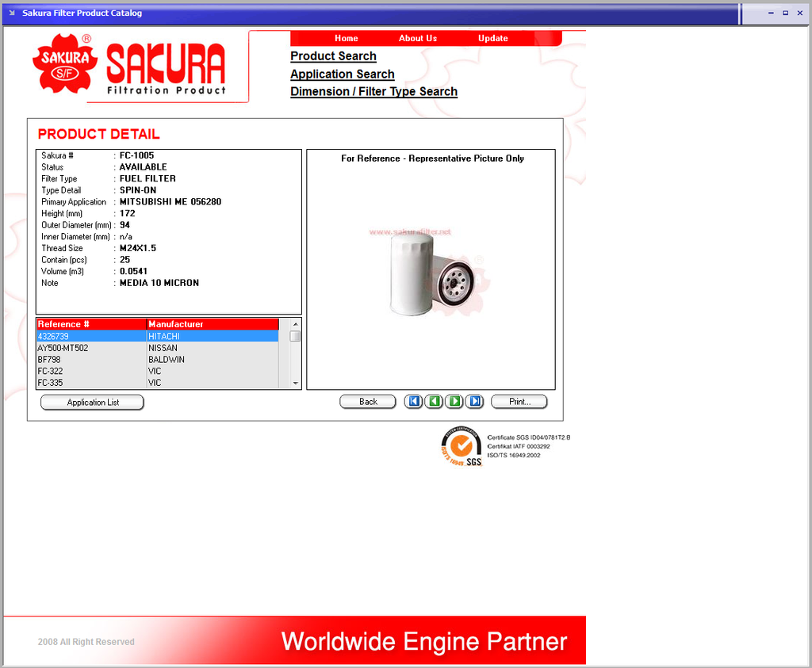Click the MEDIA 10 MICRON note
812x668 pixels.
coord(159,283)
